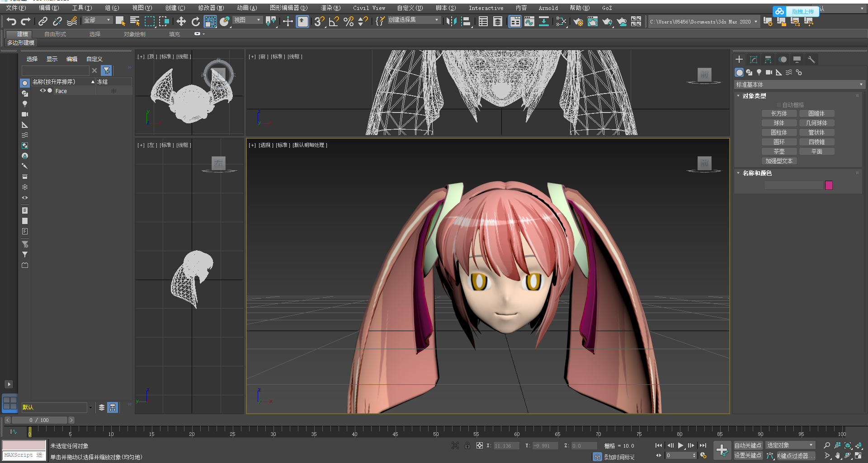Image resolution: width=868 pixels, height=463 pixels.
Task: Toggle 自动关键点 auto key mode
Action: click(x=748, y=445)
